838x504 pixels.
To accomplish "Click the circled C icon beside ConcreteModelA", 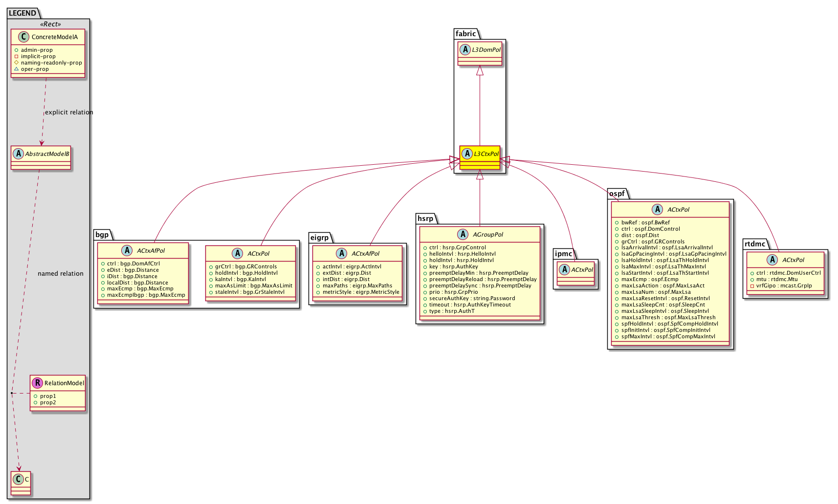I will 23,37.
